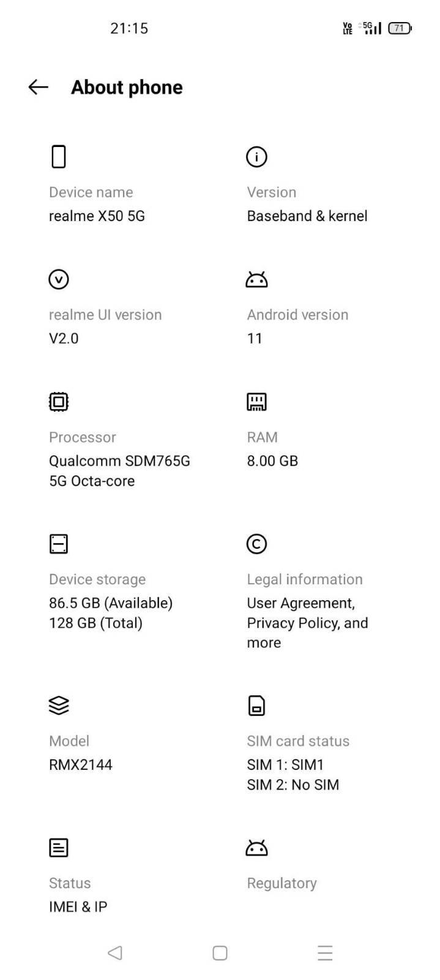Screen dimensions: 440x980
Task: Tap the back arrow icon
Action: pyautogui.click(x=38, y=87)
